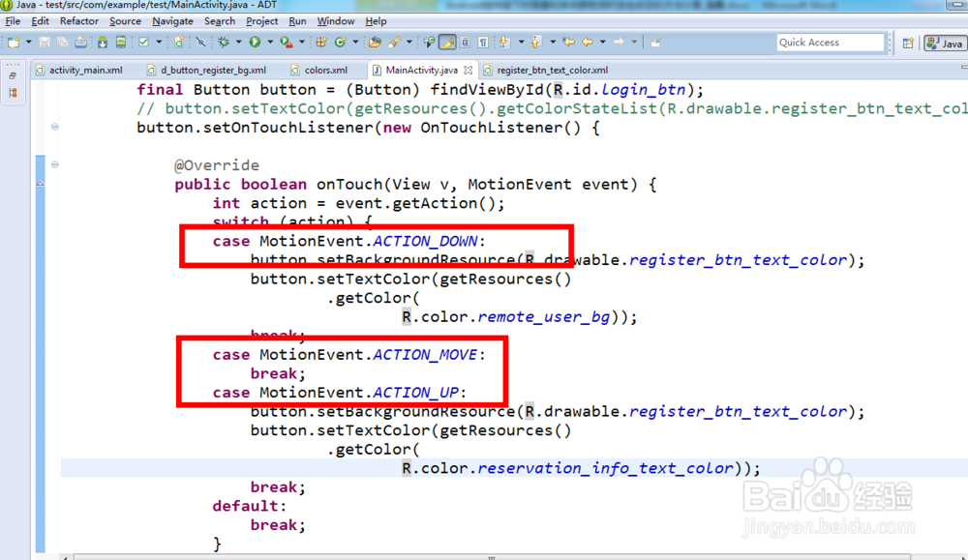This screenshot has height=560, width=968.
Task: Expand the Debug configurations dropdown arrow
Action: 239,42
